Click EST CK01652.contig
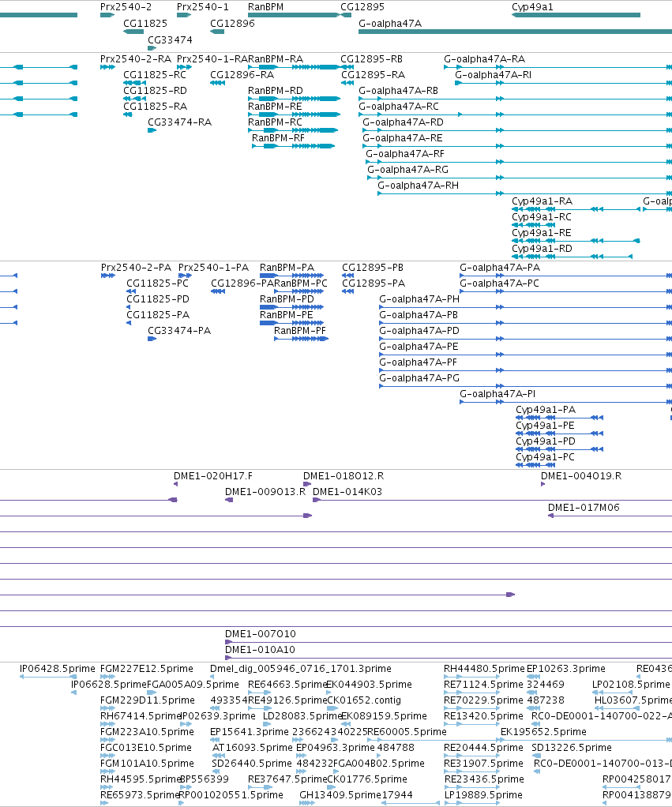Viewport: 672px width, 807px height. 364,701
